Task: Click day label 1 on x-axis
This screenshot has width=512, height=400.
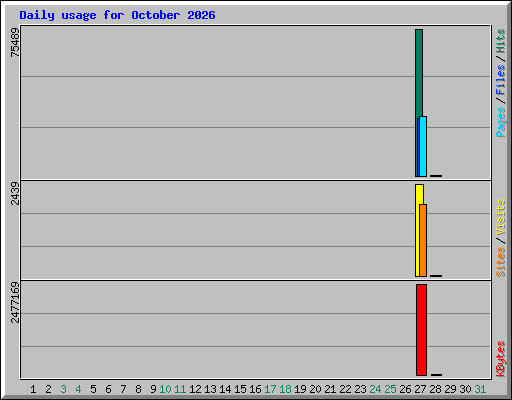Action: [33, 389]
